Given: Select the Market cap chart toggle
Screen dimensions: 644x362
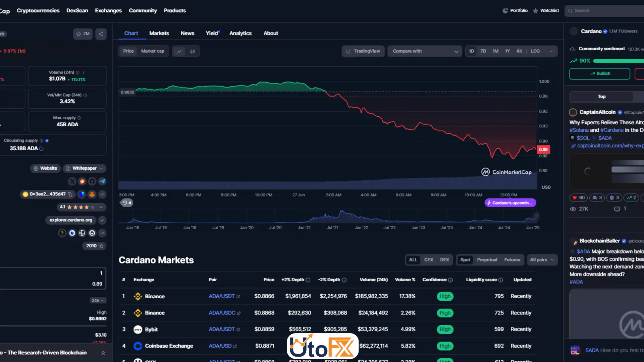Looking at the screenshot, I should tap(153, 51).
